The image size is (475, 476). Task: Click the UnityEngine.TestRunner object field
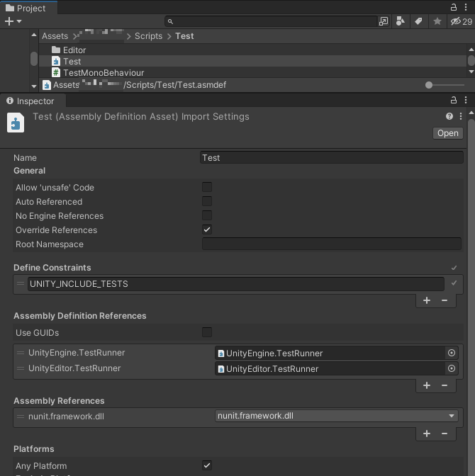tap(330, 353)
